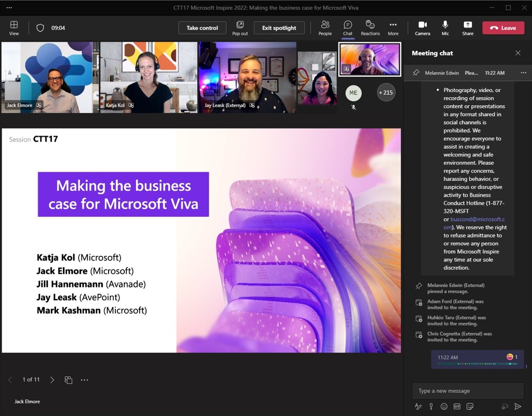The image size is (532, 416).
Task: Click the spotlight icon beside Jack Elmore name
Action: pyautogui.click(x=39, y=105)
